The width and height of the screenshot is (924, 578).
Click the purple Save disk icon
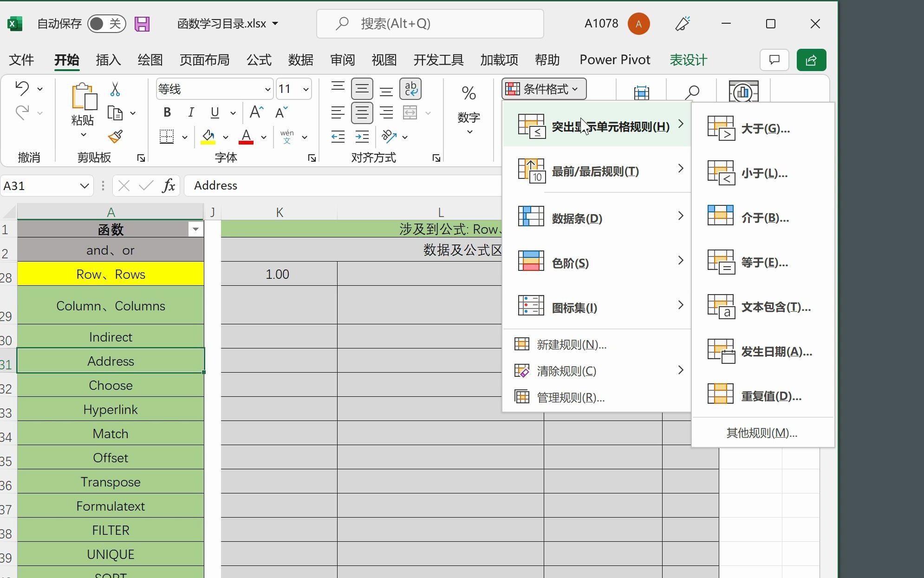pos(142,24)
